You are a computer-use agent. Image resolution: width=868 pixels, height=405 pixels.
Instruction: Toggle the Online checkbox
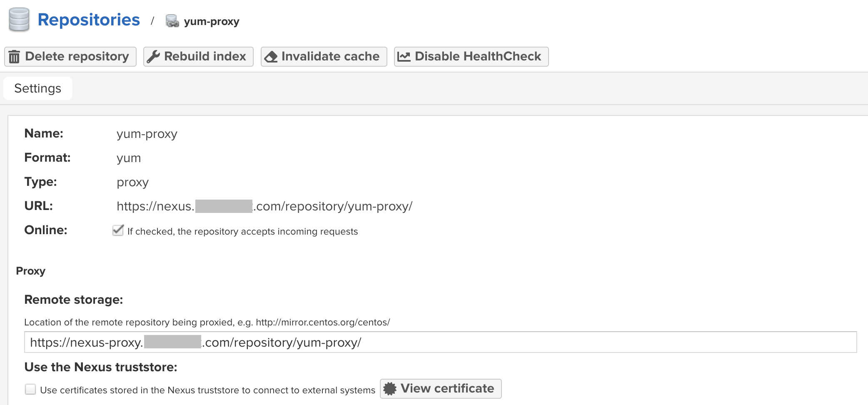pyautogui.click(x=118, y=230)
